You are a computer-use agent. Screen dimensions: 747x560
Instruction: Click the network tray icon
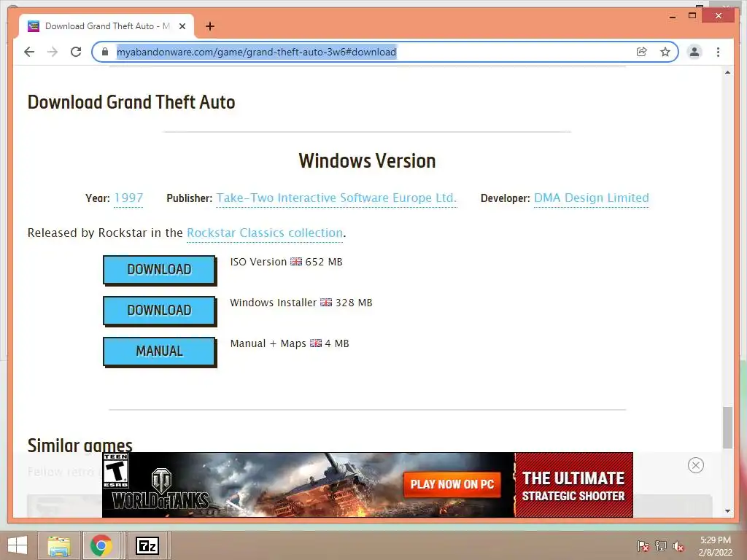[x=661, y=545]
